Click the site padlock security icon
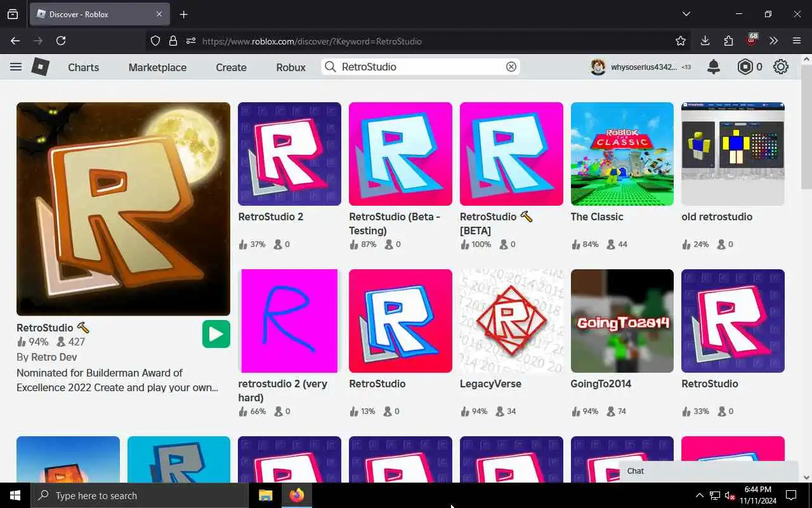812x508 pixels. point(173,41)
